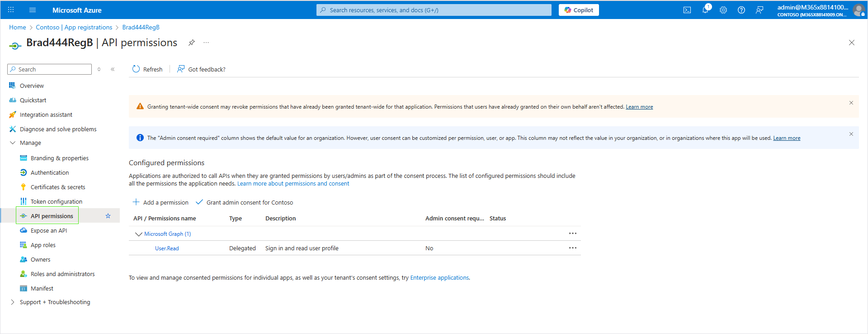Dismiss the admin consent info banner
This screenshot has height=334, width=868.
851,134
